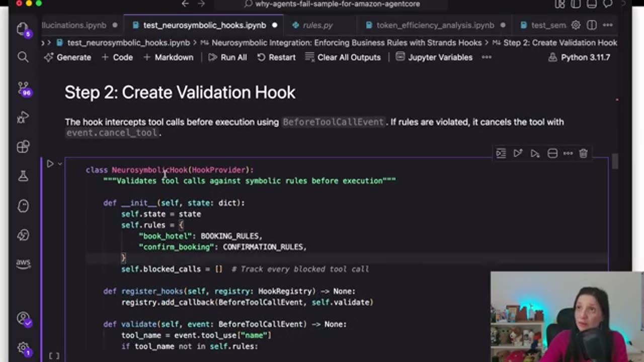Go forward using title bar arrow
644x362 pixels.
click(x=201, y=4)
